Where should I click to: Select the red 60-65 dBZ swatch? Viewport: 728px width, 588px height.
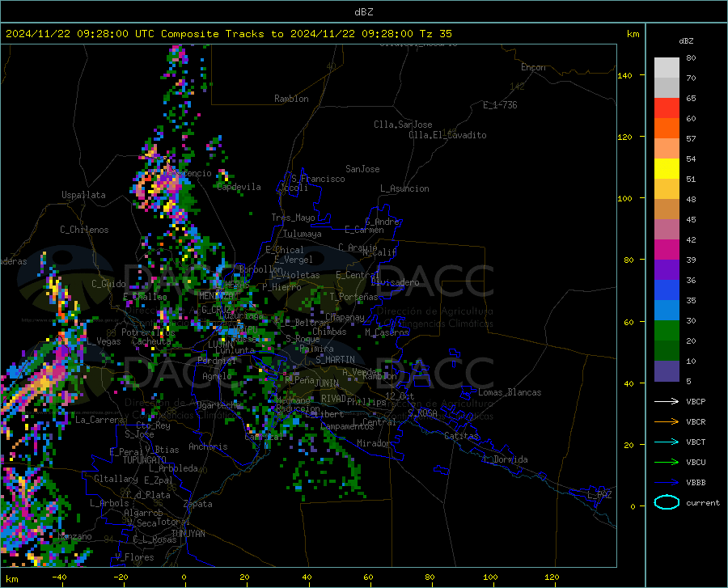coord(667,108)
